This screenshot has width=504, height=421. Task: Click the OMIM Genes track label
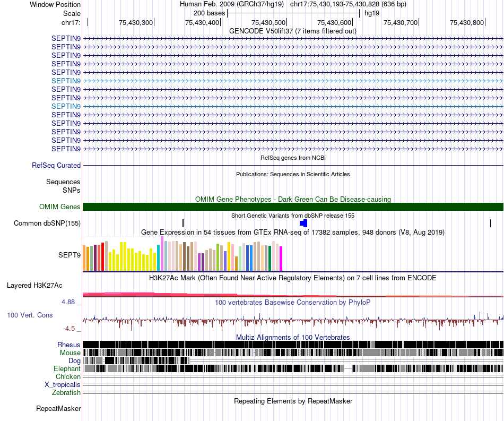coord(60,207)
